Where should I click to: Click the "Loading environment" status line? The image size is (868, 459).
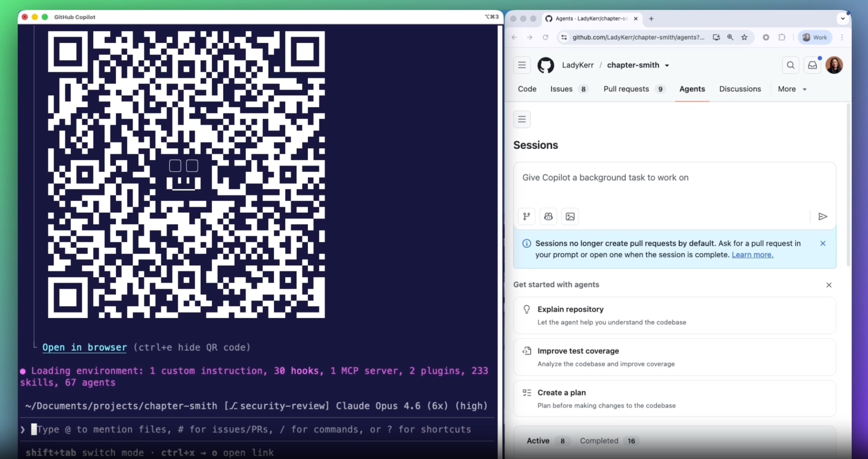click(254, 377)
